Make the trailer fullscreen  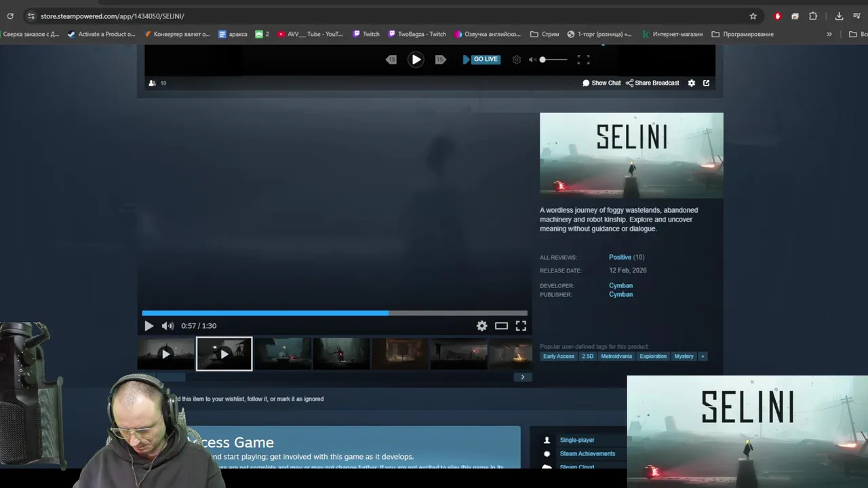pos(521,326)
